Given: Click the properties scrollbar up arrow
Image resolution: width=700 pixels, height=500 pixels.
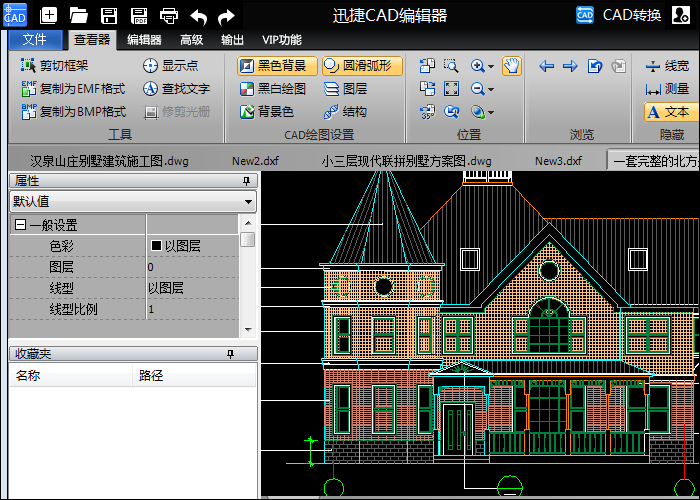Looking at the screenshot, I should 248,223.
